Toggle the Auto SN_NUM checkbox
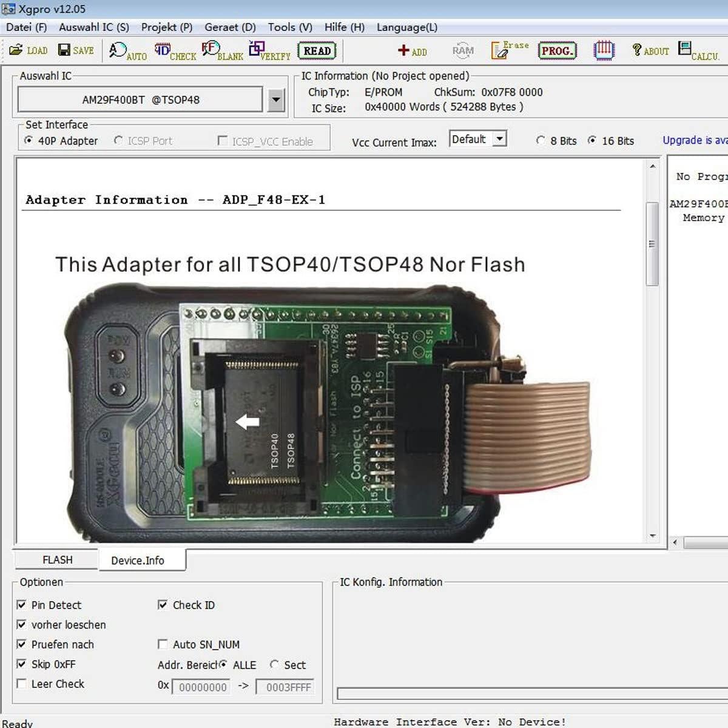Viewport: 728px width, 728px height. click(x=163, y=644)
